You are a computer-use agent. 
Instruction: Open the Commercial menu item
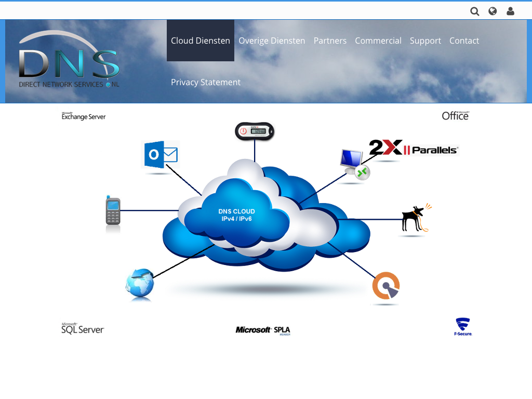pos(378,41)
